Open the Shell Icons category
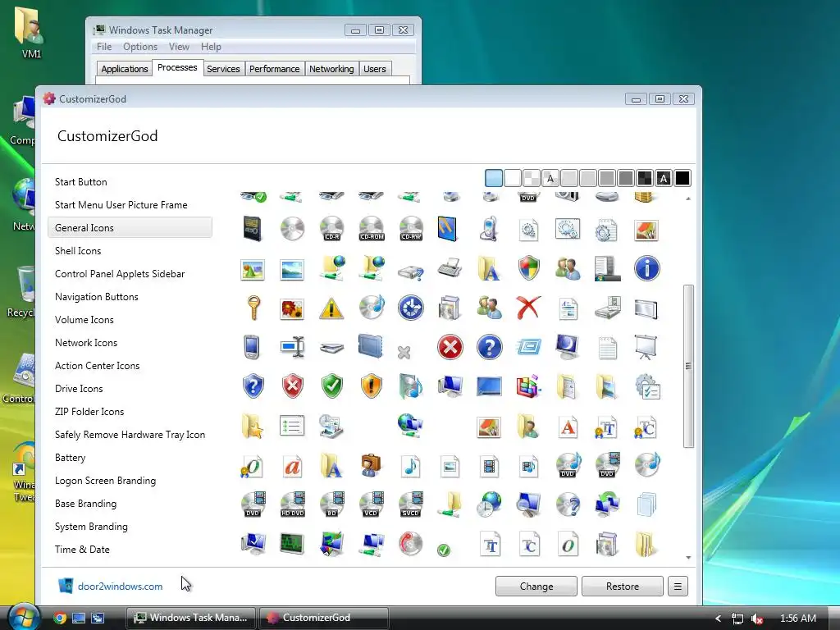The image size is (840, 630). click(78, 251)
